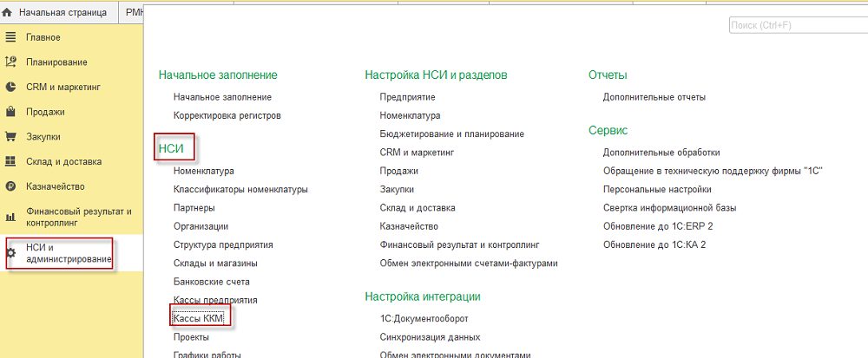Viewport: 868px width, 358px height.
Task: Open 1С:Документооборот integration
Action: tap(424, 319)
